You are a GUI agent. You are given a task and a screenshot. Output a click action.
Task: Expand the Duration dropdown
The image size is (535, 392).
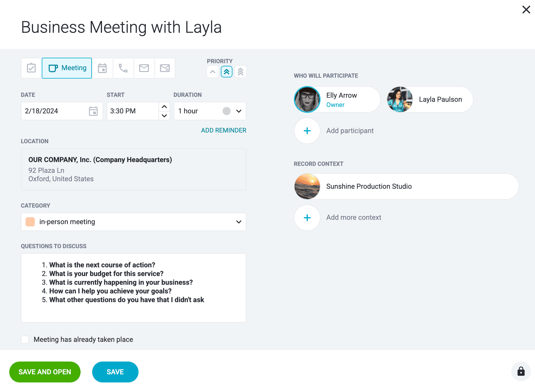(239, 111)
